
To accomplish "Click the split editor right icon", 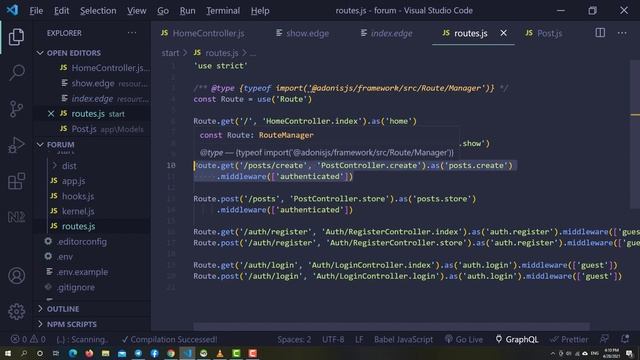I will [x=600, y=33].
